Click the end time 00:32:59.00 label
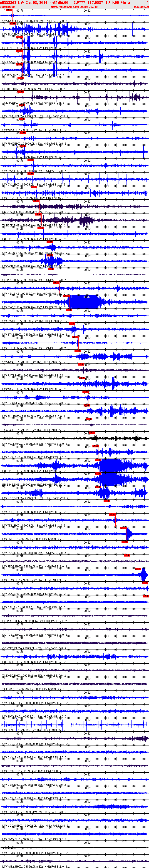This screenshot has width=149, height=868. 141,6
